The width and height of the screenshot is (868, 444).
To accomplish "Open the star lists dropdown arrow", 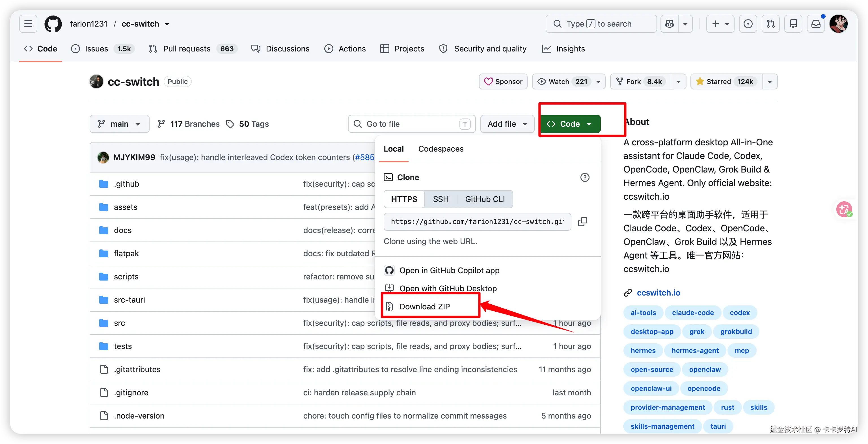I will 770,81.
